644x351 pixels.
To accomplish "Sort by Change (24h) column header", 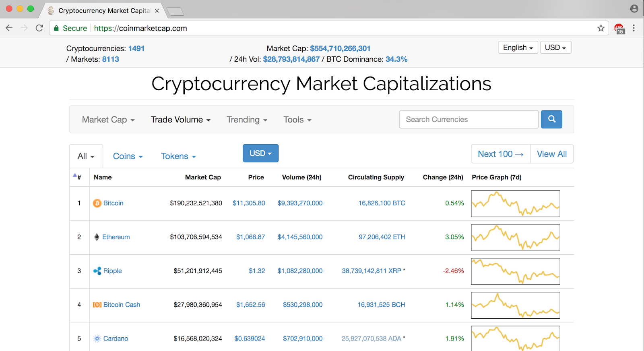I will click(443, 177).
